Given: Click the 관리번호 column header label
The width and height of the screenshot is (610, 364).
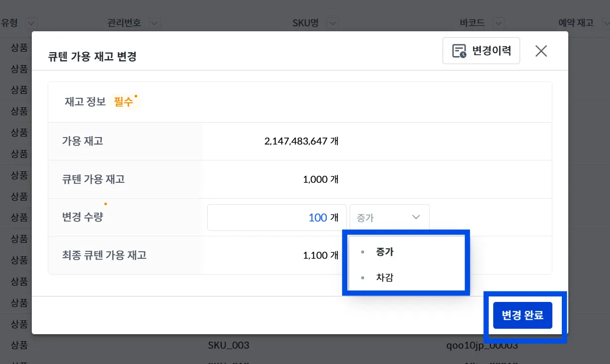Looking at the screenshot, I should tap(124, 23).
